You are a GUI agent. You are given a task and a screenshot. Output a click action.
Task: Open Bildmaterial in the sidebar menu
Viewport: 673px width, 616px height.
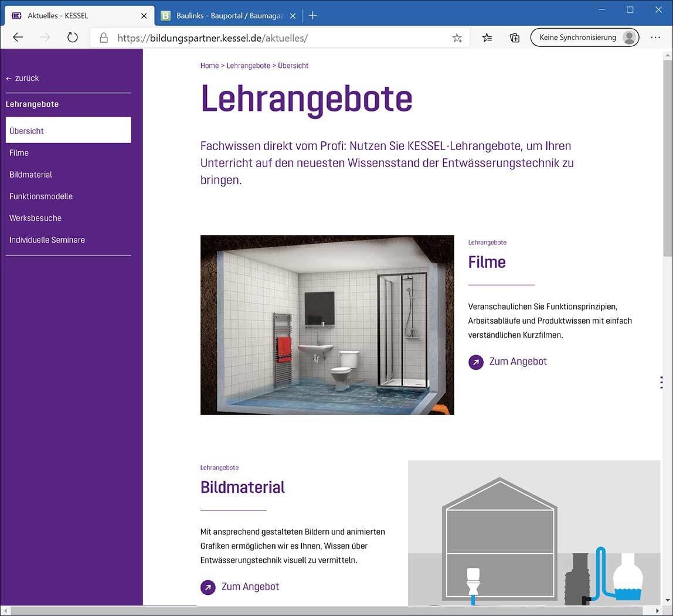[30, 175]
